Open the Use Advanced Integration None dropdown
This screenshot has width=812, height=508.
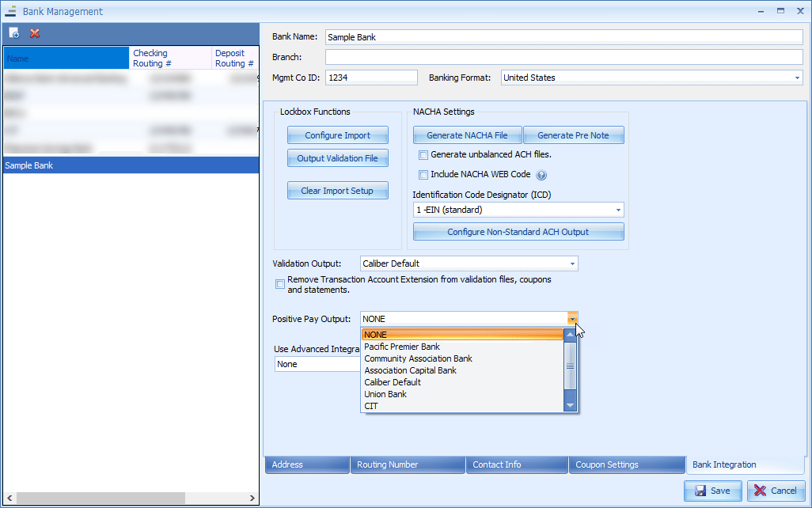point(317,364)
